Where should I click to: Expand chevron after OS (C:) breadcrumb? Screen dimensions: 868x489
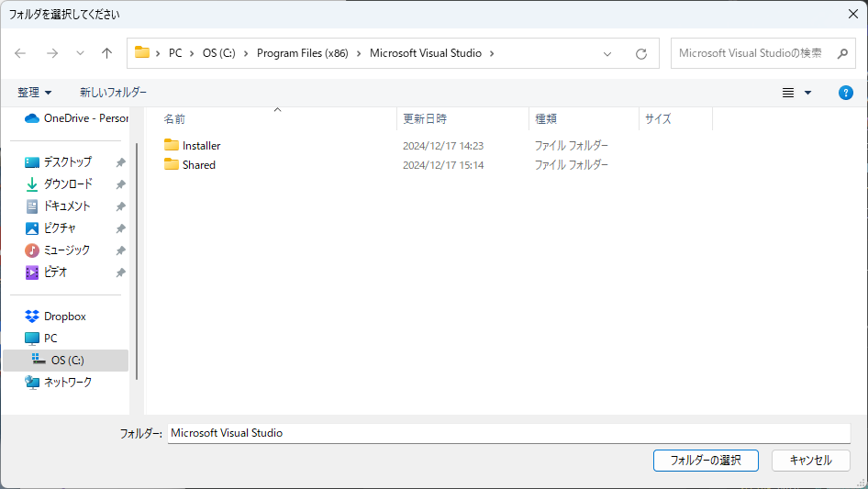[x=246, y=53]
